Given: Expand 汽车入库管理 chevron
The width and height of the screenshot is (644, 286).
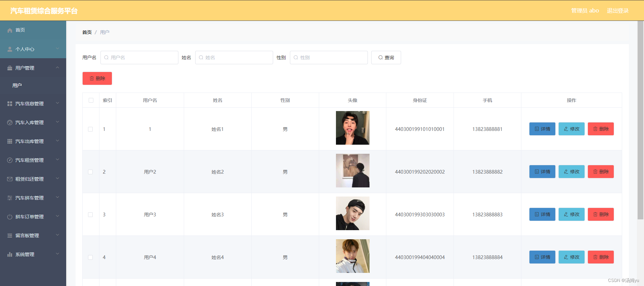Looking at the screenshot, I should point(57,122).
